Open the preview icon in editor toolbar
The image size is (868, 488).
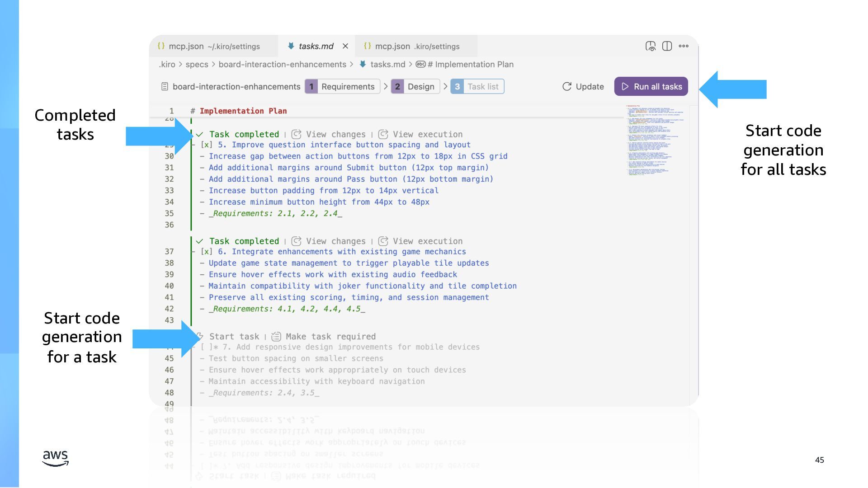(650, 46)
